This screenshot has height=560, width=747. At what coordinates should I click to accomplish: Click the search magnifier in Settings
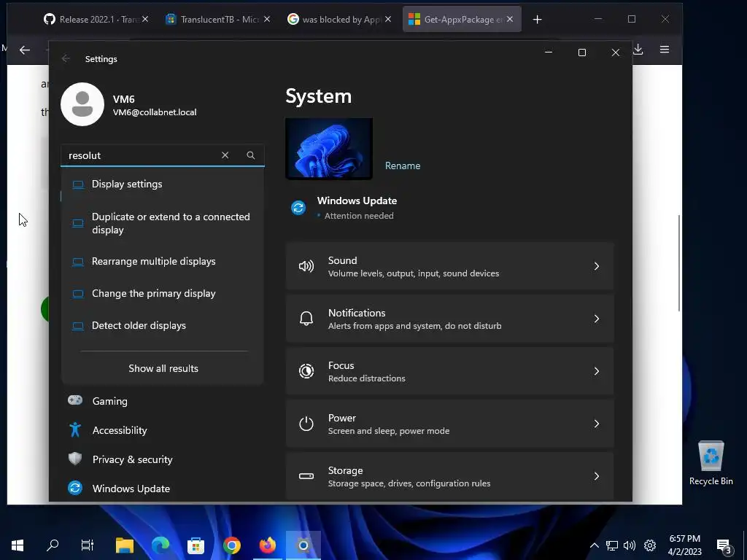251,155
